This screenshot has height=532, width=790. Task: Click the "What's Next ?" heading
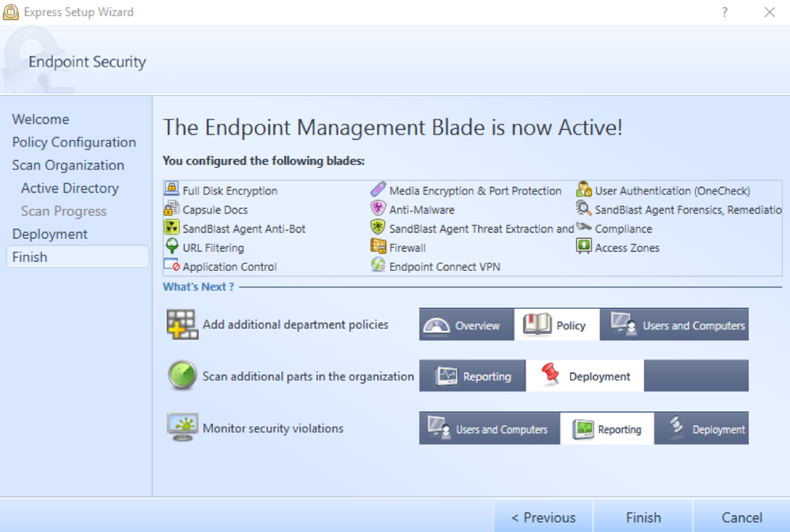199,287
